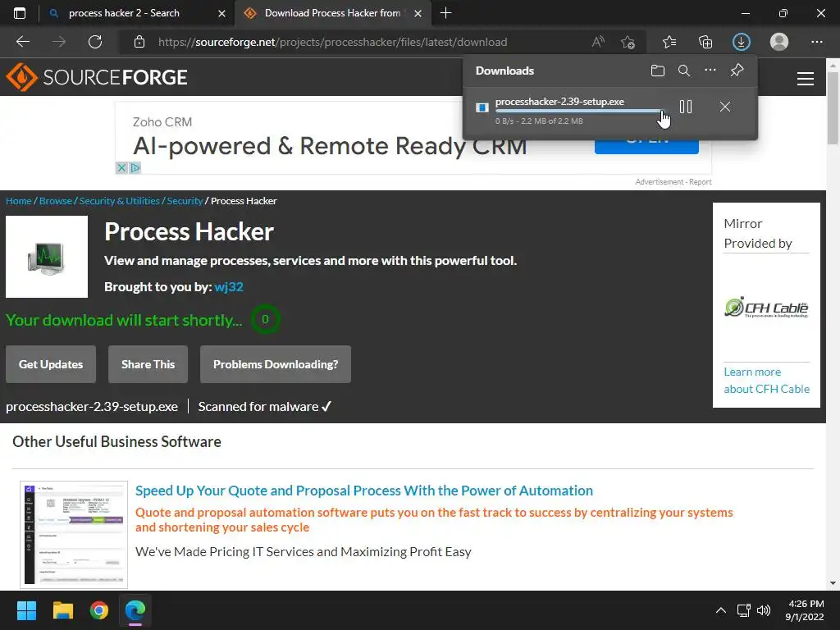Launch Chrome from the taskbar
Image resolution: width=840 pixels, height=630 pixels.
coord(99,610)
